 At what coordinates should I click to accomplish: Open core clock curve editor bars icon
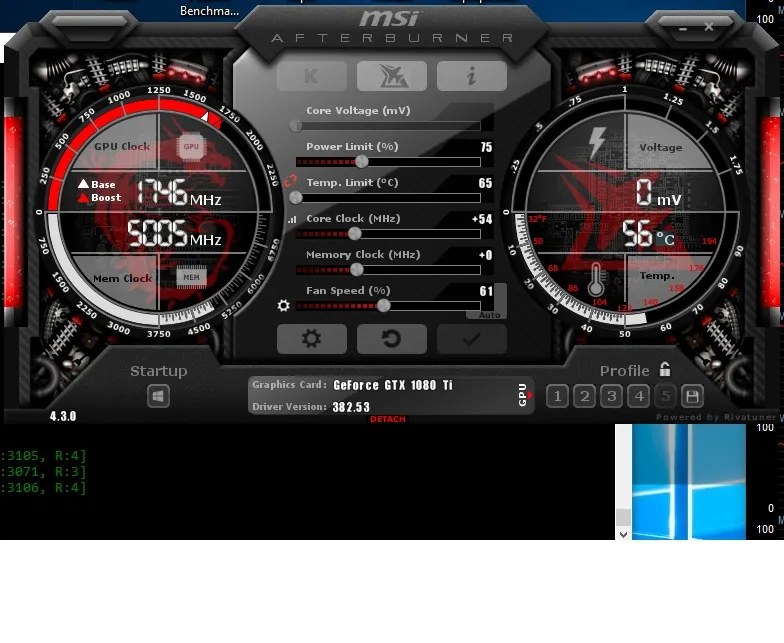pyautogui.click(x=292, y=219)
